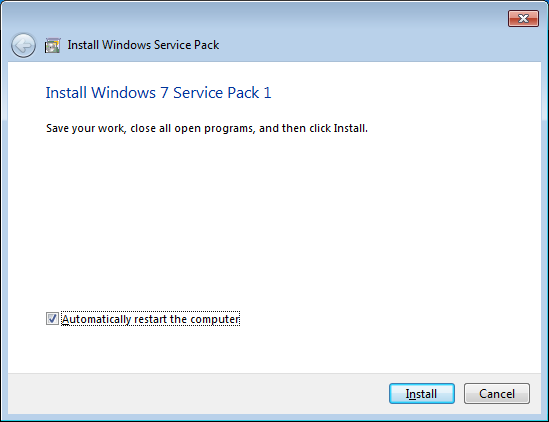Click the 'Install Windows Service Pack' title text
The width and height of the screenshot is (549, 422).
coord(143,45)
